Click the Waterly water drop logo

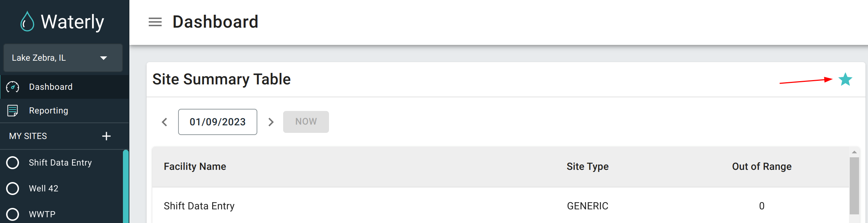(x=27, y=22)
